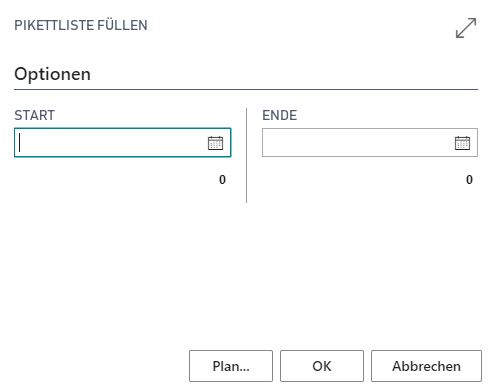Click the Pikettliste füllen dialog title
488x387 pixels.
[x=81, y=25]
